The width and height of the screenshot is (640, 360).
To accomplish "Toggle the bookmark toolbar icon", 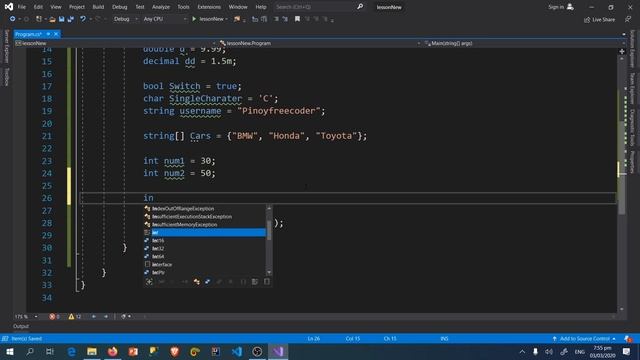I will point(298,19).
